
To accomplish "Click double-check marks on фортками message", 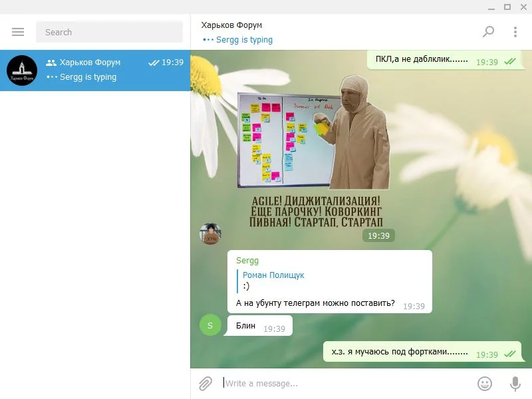I will pos(510,354).
